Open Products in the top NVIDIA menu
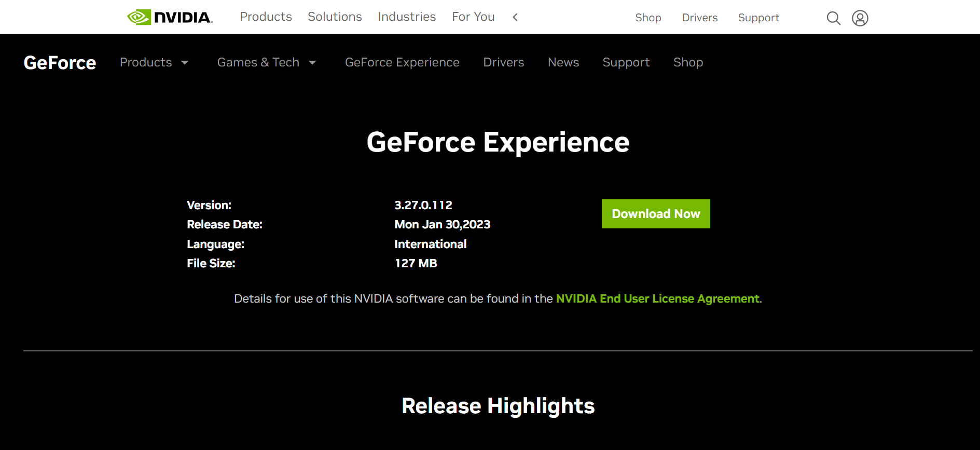Image resolution: width=980 pixels, height=450 pixels. pos(266,17)
